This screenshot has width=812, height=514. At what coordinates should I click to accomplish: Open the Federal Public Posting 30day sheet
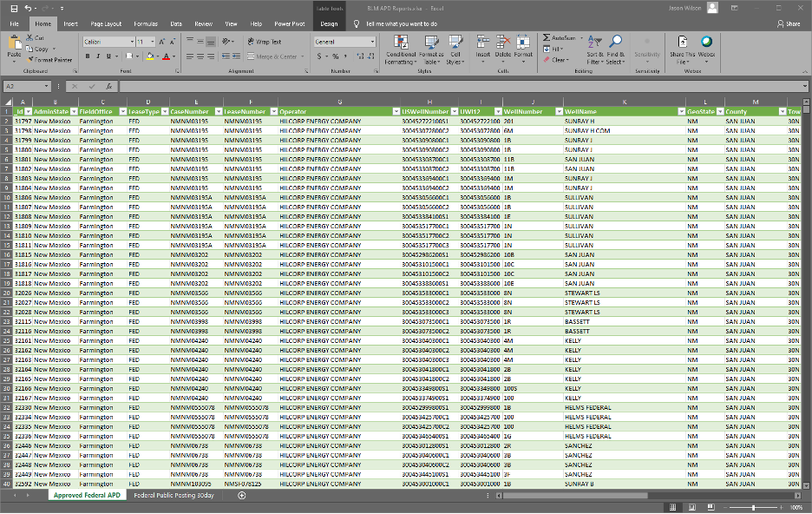click(x=174, y=496)
